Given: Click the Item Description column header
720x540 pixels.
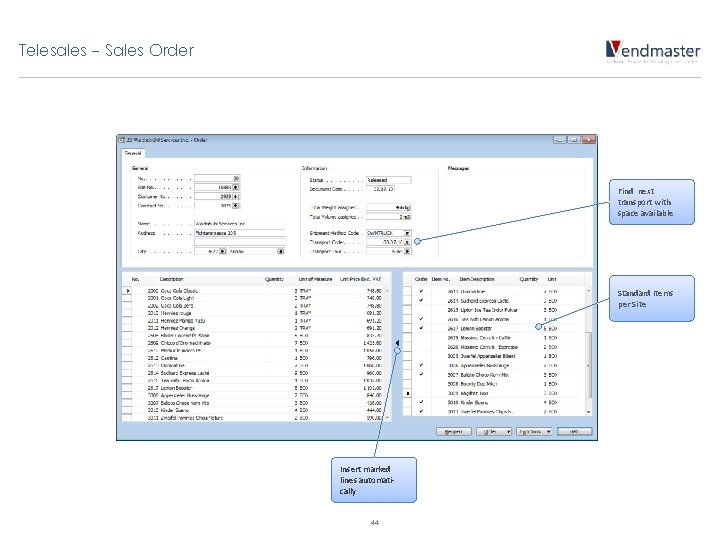Looking at the screenshot, I should point(477,279).
